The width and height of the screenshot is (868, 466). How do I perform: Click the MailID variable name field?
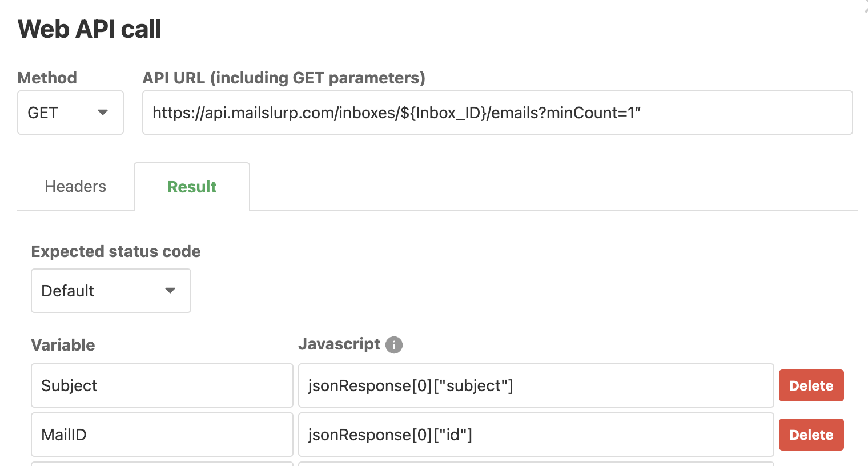click(162, 435)
